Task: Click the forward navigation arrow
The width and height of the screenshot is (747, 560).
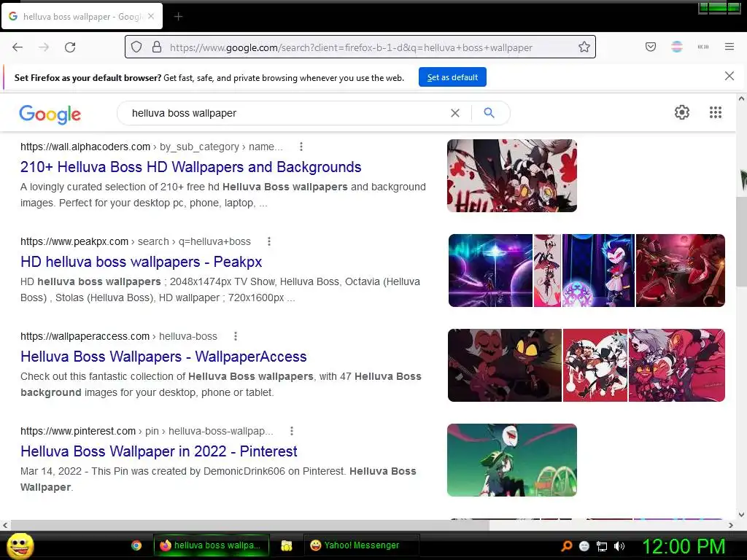Action: (x=44, y=47)
